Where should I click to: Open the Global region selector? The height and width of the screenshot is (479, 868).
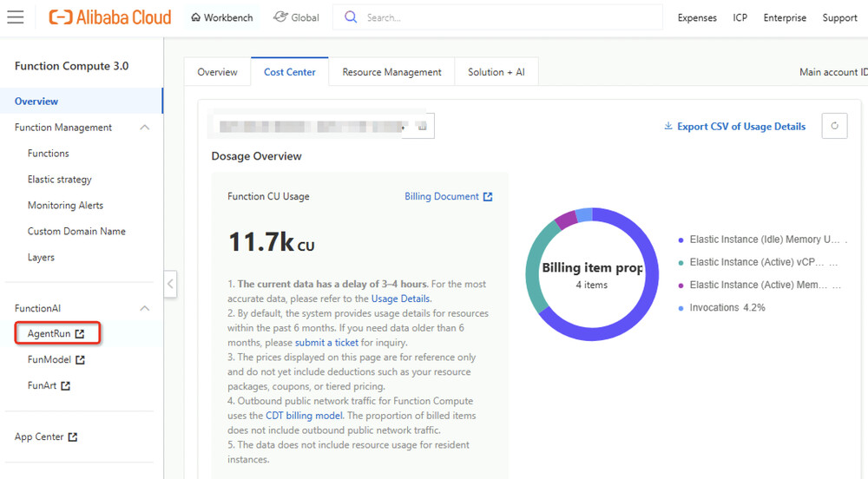pos(296,17)
